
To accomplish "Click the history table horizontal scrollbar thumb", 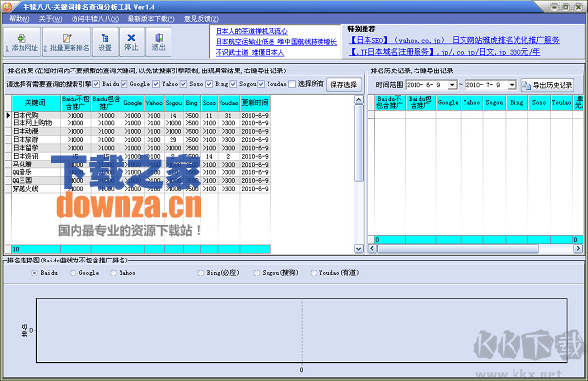I will pyautogui.click(x=459, y=249).
